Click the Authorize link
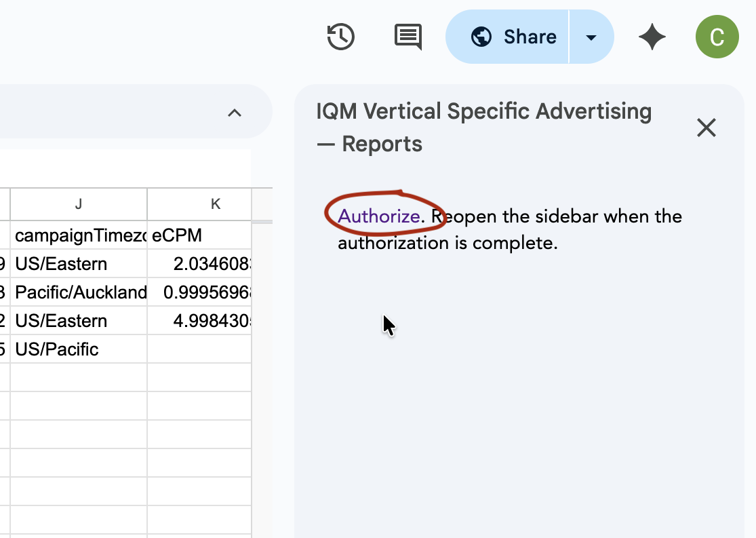756x538 pixels. [378, 216]
